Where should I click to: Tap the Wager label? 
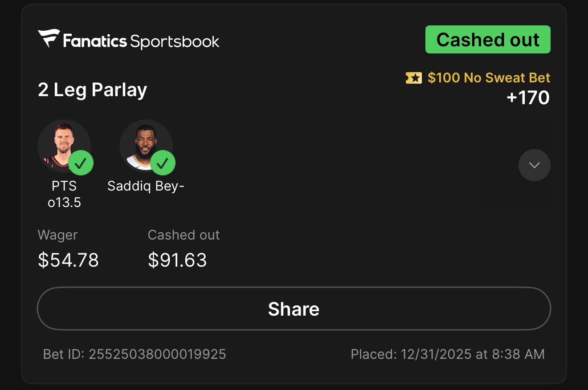coord(57,235)
